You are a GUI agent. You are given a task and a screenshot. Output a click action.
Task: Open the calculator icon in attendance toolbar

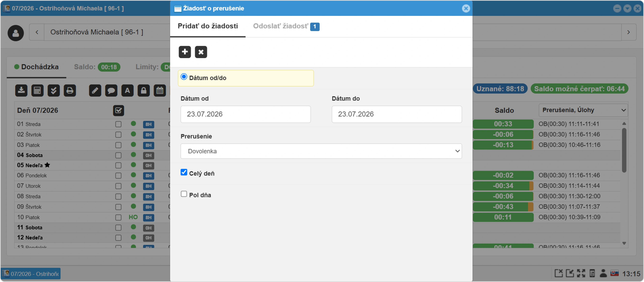37,90
